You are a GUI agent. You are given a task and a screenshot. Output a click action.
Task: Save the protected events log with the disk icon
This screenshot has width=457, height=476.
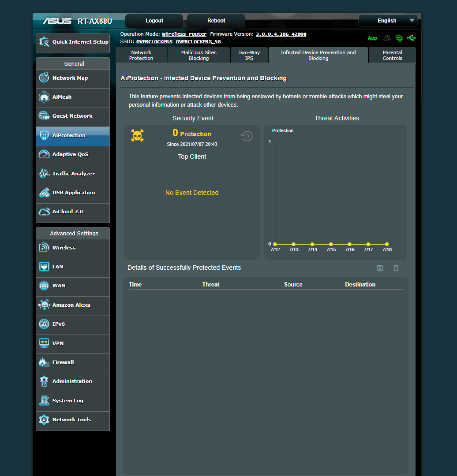pos(380,268)
